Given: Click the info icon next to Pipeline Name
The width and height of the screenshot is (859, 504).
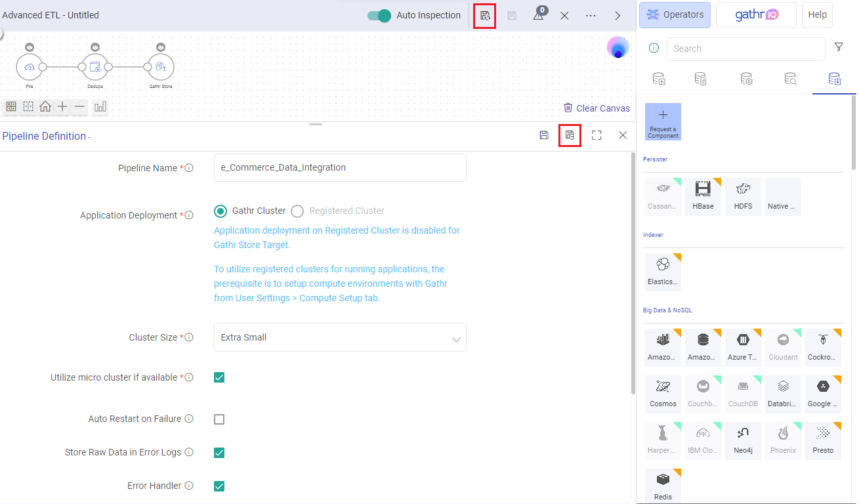Looking at the screenshot, I should coord(189,168).
